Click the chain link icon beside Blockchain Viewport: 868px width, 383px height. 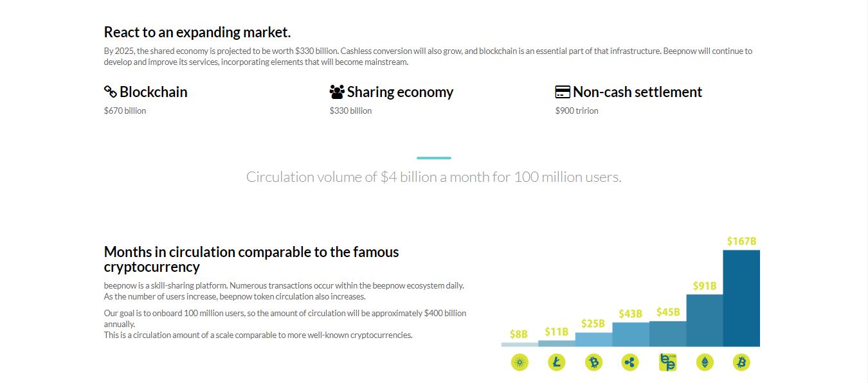coord(111,92)
